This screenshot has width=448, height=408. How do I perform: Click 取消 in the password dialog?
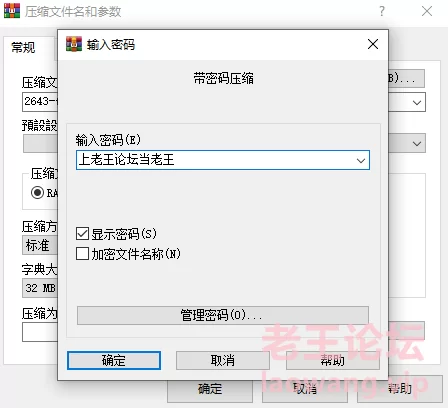point(223,360)
